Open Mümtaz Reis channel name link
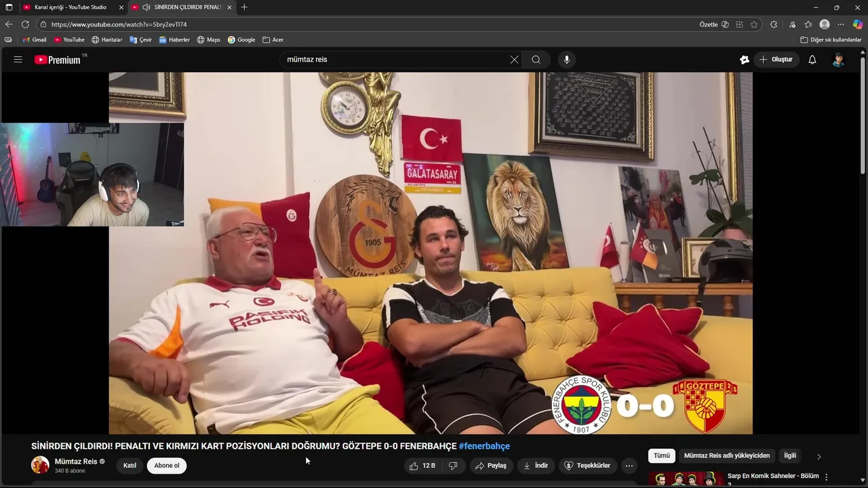 [76, 462]
